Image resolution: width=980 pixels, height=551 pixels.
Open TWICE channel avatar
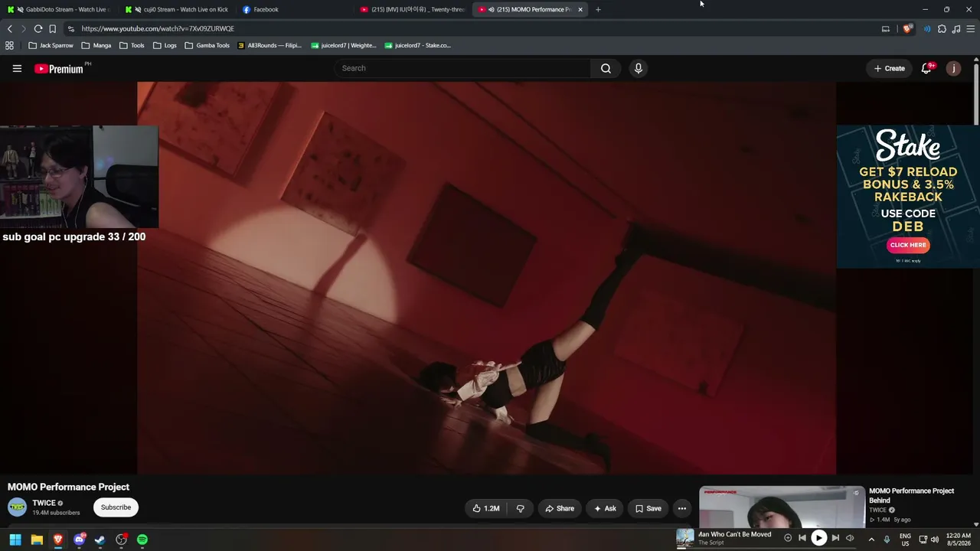tap(17, 507)
